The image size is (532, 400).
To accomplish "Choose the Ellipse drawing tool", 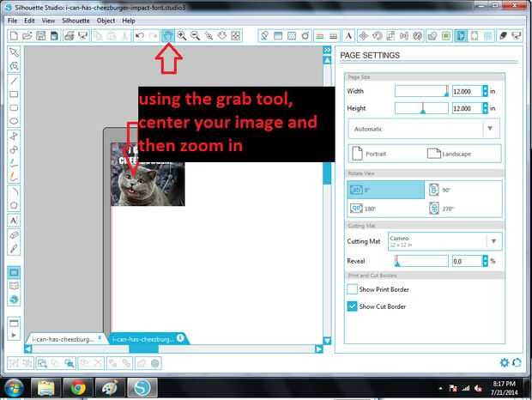I will [14, 121].
